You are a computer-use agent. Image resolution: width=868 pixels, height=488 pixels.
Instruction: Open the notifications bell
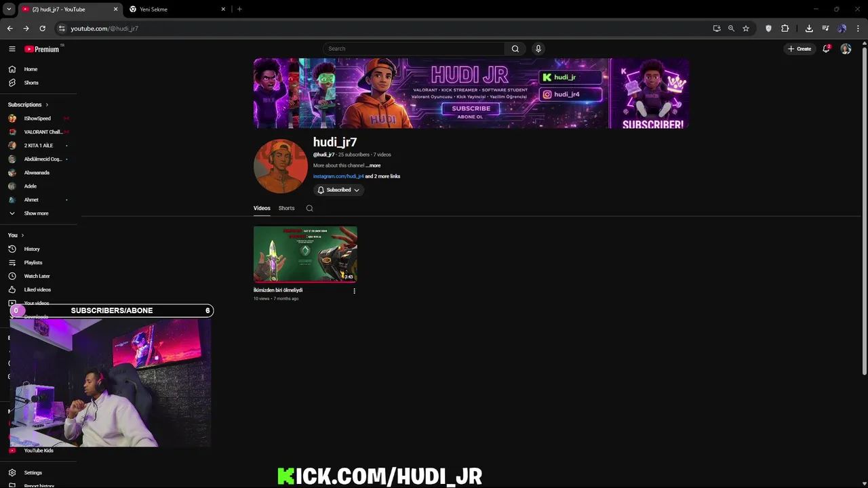(x=826, y=49)
